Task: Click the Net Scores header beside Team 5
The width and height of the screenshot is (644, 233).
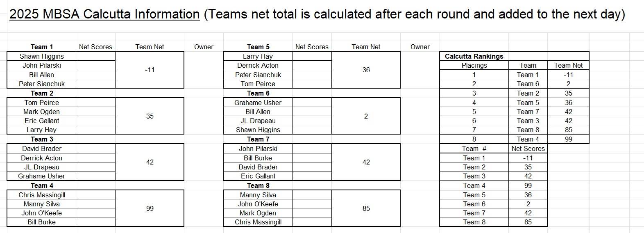Action: 312,47
